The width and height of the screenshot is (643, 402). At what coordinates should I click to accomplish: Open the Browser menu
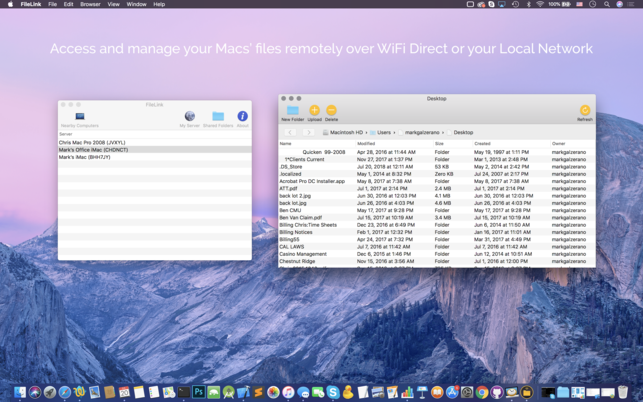coord(90,4)
